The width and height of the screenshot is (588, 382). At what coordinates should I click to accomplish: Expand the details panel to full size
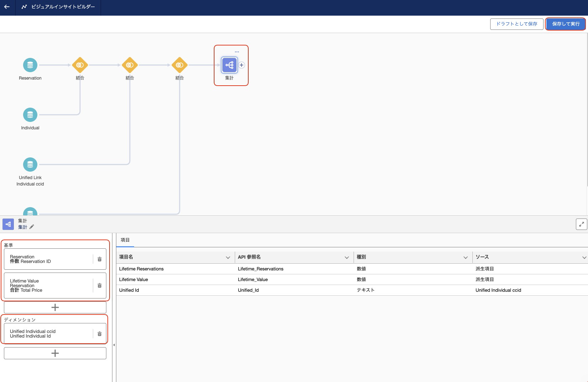click(x=581, y=224)
